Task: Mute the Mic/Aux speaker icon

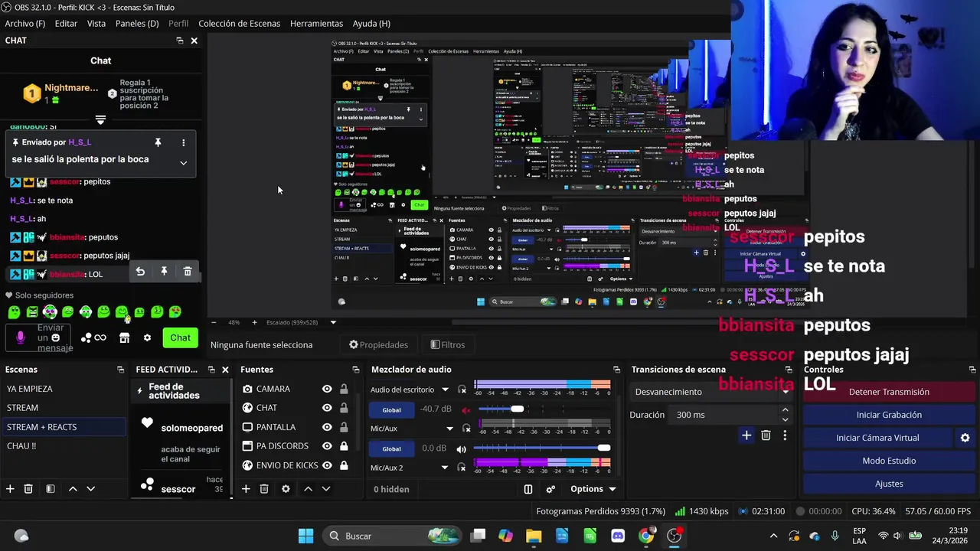Action: click(461, 448)
